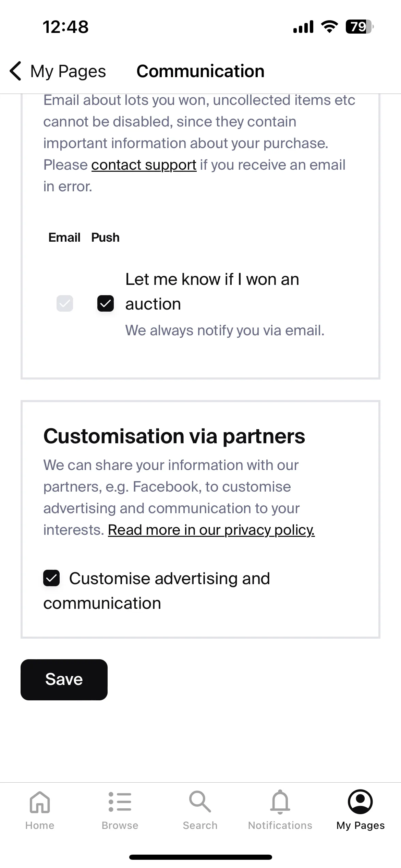401x868 pixels.
Task: Open the contact support link
Action: tap(144, 165)
